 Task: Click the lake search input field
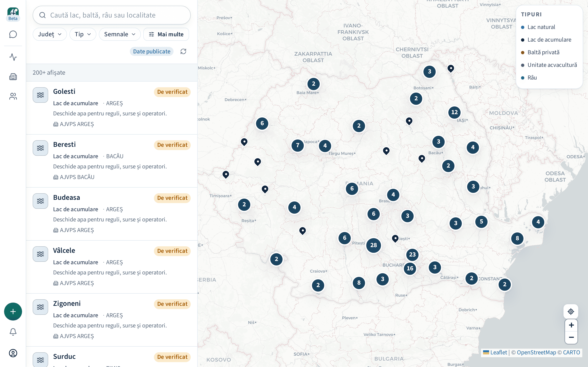click(x=111, y=15)
